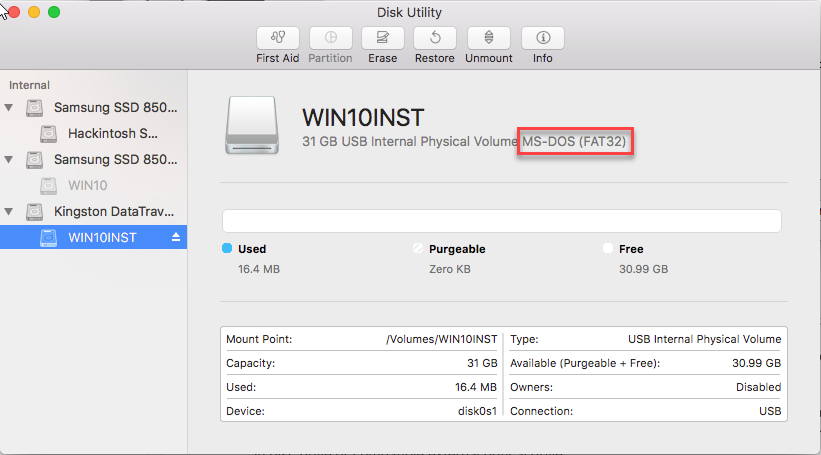Click the grayed-out Partition toolbar icon

coord(330,38)
